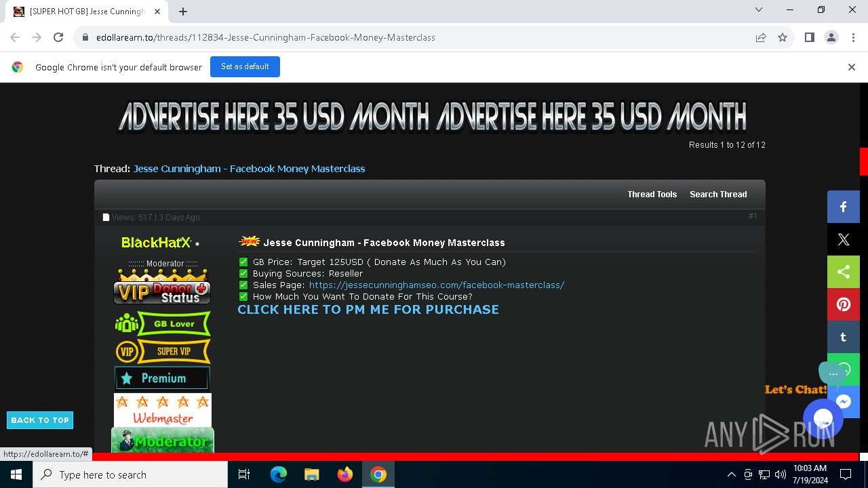Click green check beside How Much You Want
Viewport: 868px width, 488px height.
point(243,297)
